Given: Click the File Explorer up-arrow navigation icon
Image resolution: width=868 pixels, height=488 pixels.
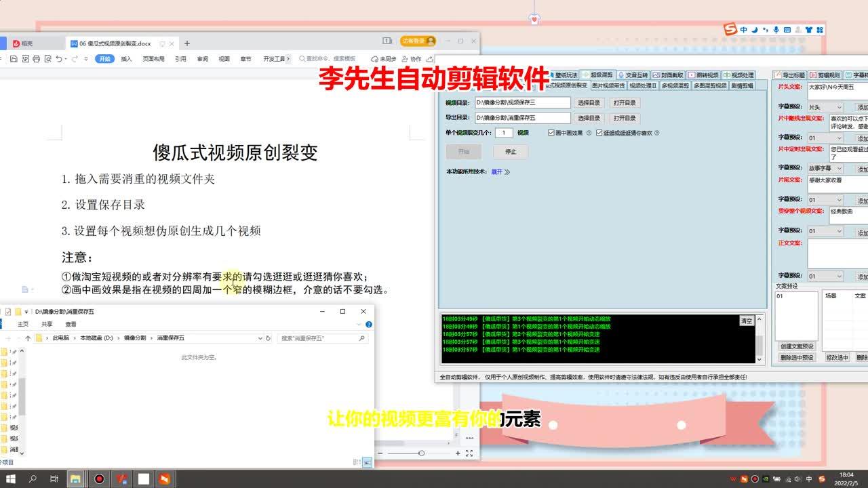Looking at the screenshot, I should (28, 338).
